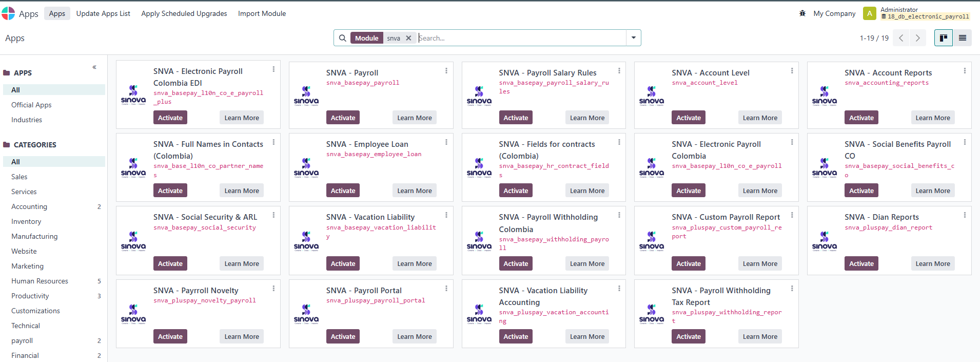The width and height of the screenshot is (980, 362).
Task: Open kebab menu on Account Level card
Action: pos(792,71)
